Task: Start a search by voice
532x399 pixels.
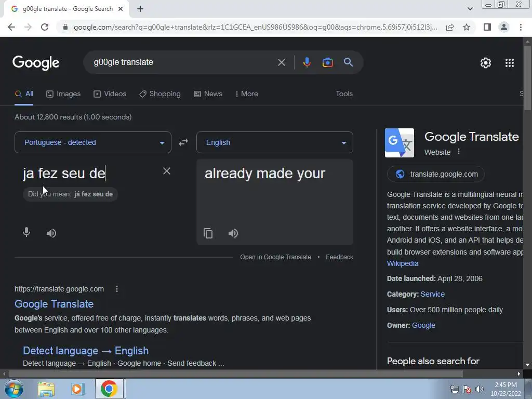Action: click(307, 62)
